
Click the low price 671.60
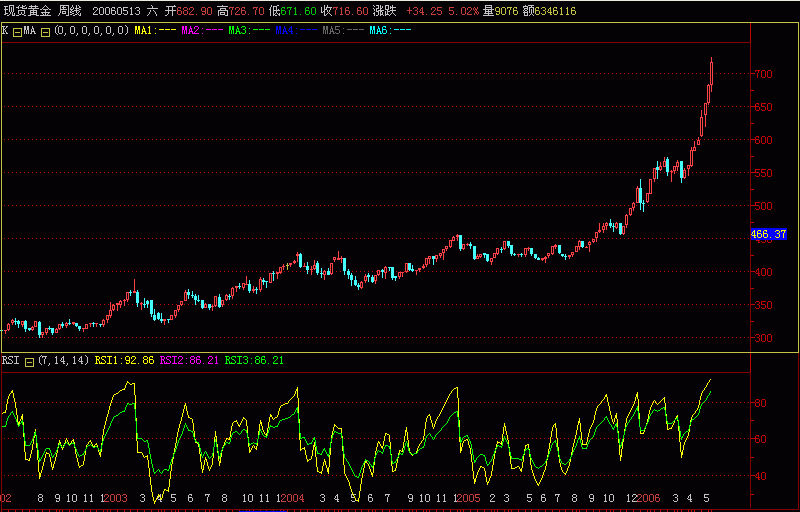coord(298,11)
